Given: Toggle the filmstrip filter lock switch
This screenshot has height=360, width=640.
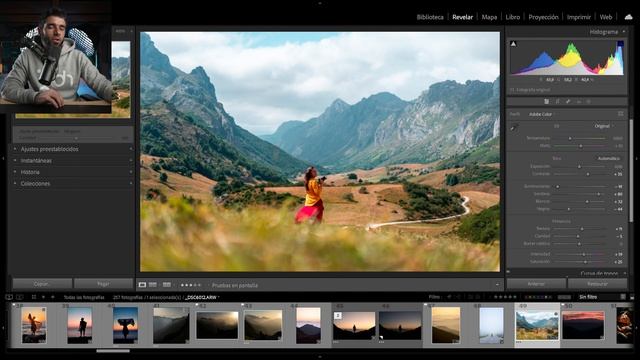Looking at the screenshot, I should pos(623,297).
